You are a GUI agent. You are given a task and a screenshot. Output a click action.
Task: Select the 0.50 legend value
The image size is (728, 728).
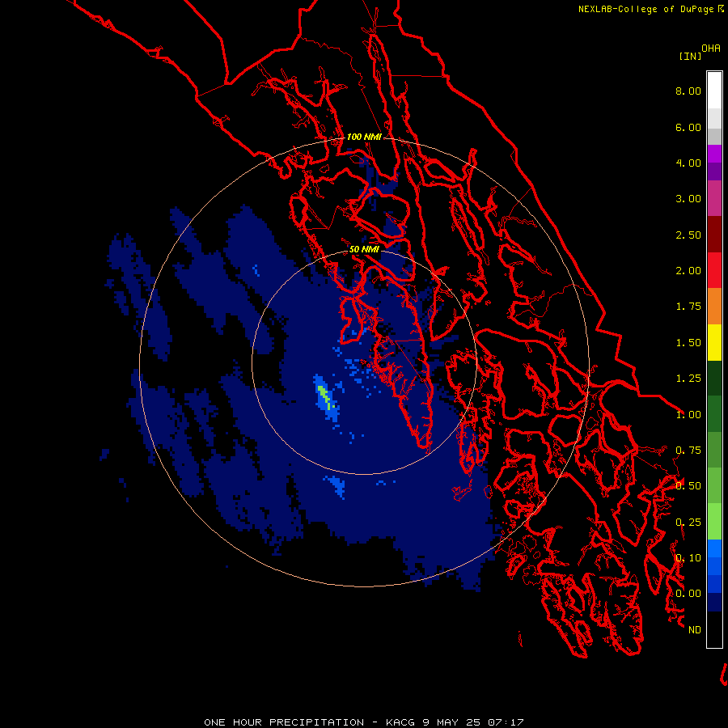click(688, 486)
